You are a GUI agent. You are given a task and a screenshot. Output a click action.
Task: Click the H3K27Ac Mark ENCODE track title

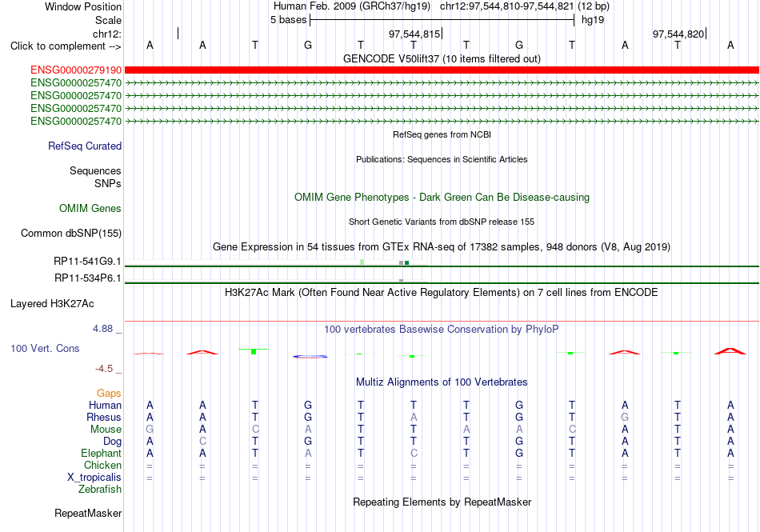[x=442, y=292]
